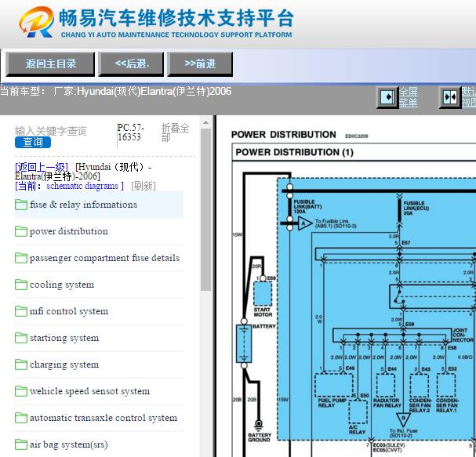This screenshot has height=457, width=476.
Task: Collapse all folders with 折叠全部
Action: (x=175, y=132)
